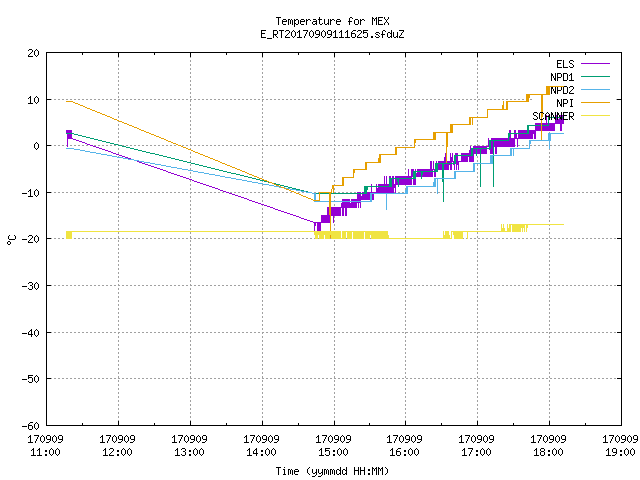Click the °C y-axis unit label
This screenshot has height=480, width=640.
pos(11,240)
